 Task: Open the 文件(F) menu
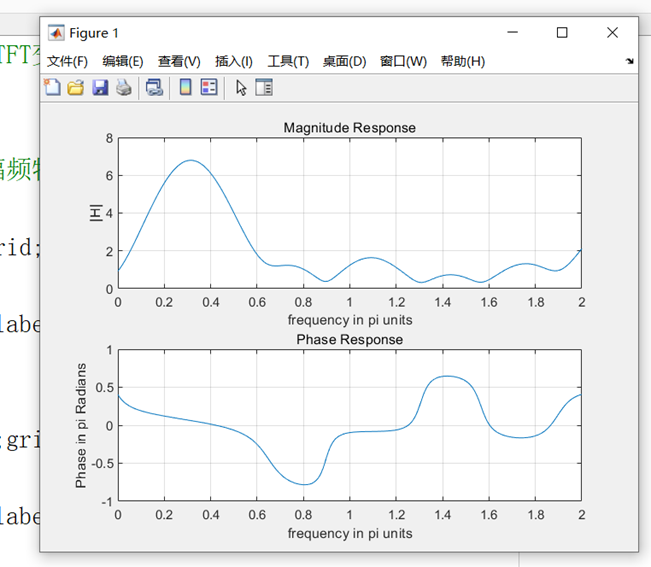67,61
